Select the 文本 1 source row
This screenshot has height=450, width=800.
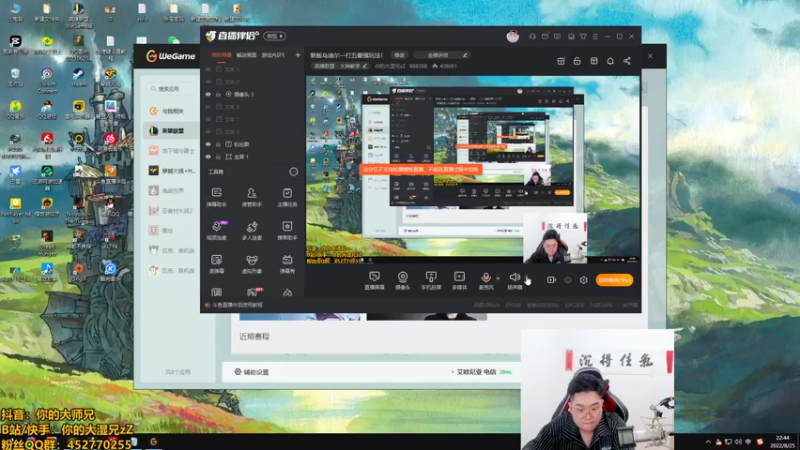click(x=253, y=119)
